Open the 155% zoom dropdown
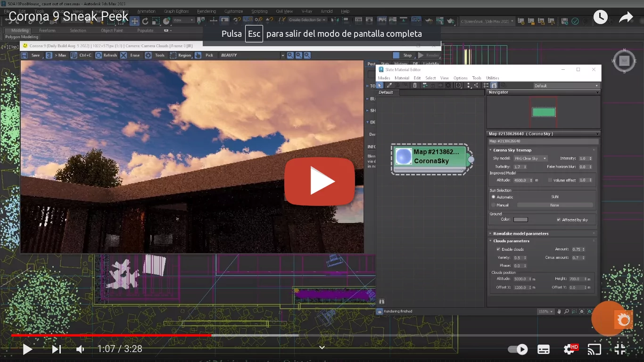This screenshot has width=644, height=362. (x=546, y=312)
